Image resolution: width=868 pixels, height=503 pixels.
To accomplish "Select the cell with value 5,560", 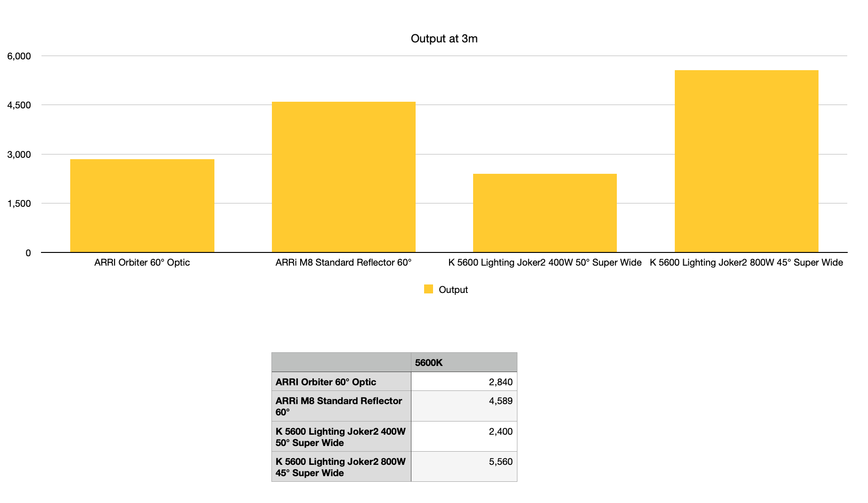I will (x=464, y=466).
